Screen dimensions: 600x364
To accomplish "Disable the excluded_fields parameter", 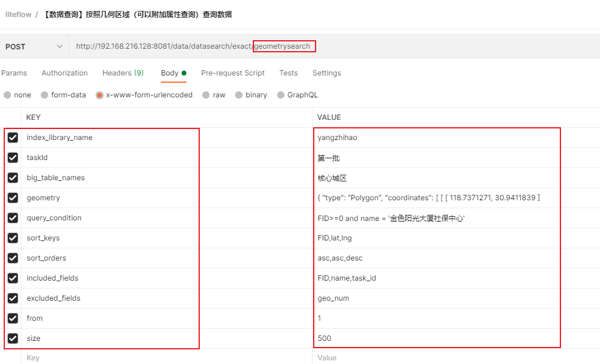I will [13, 298].
